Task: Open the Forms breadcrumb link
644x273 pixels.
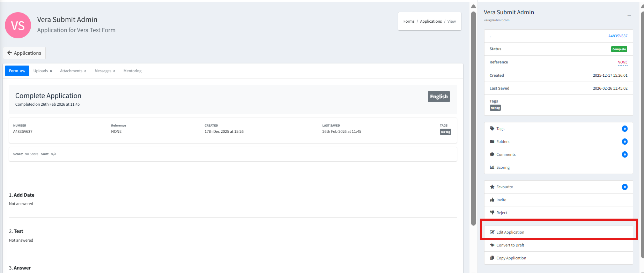Action: click(409, 21)
